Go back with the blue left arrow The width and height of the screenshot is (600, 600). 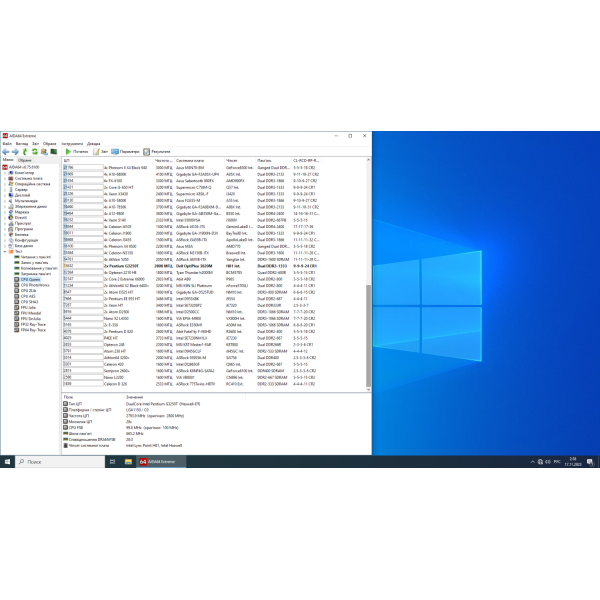pyautogui.click(x=6, y=152)
